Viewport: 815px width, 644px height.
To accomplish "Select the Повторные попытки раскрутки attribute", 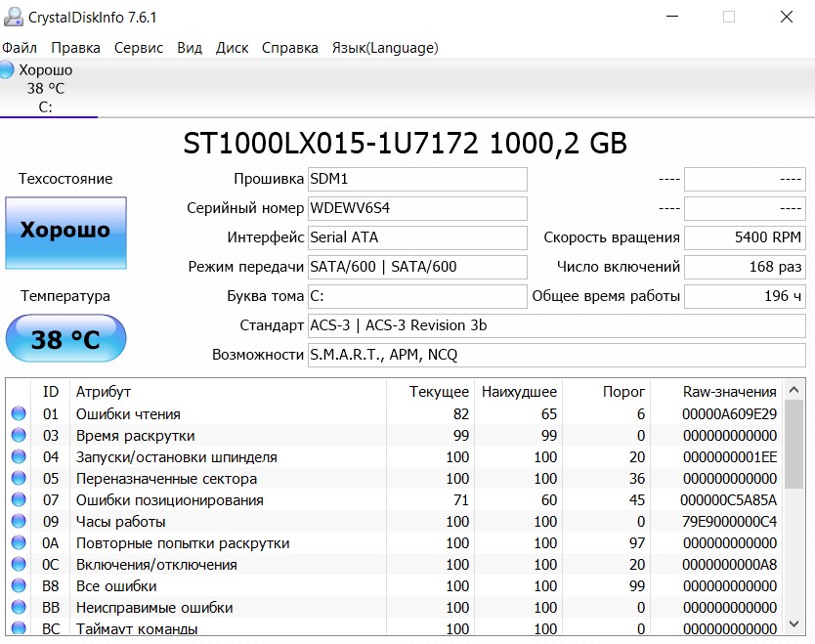I will [395, 543].
